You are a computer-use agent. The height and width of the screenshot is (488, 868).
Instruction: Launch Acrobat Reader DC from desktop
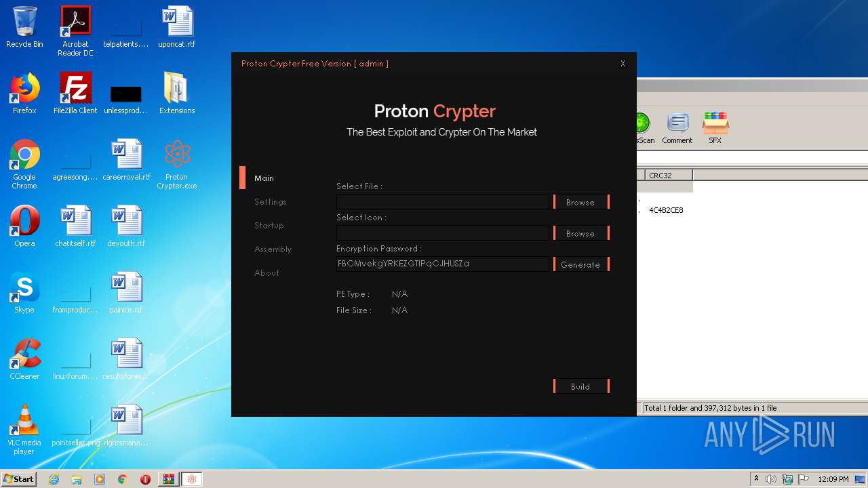pyautogui.click(x=75, y=30)
